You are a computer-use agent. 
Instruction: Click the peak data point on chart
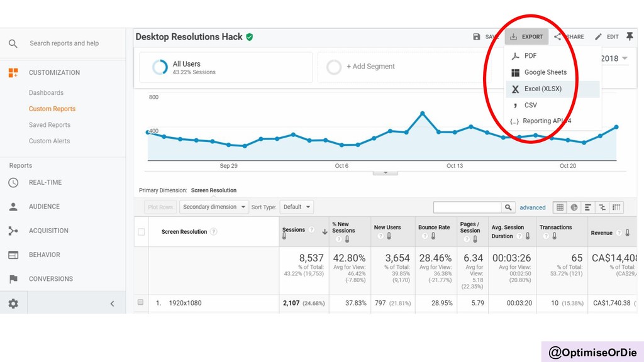pos(422,113)
